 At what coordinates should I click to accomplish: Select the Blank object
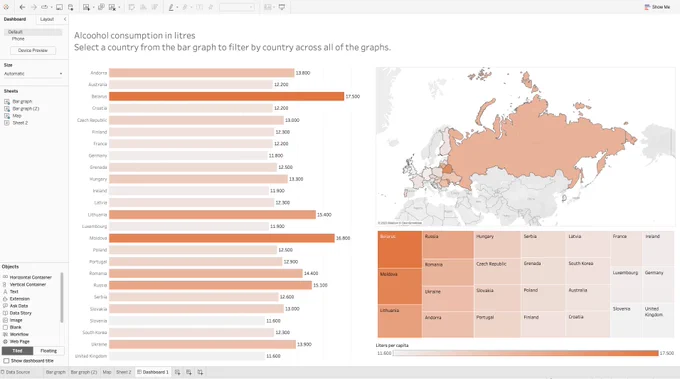tap(12, 327)
